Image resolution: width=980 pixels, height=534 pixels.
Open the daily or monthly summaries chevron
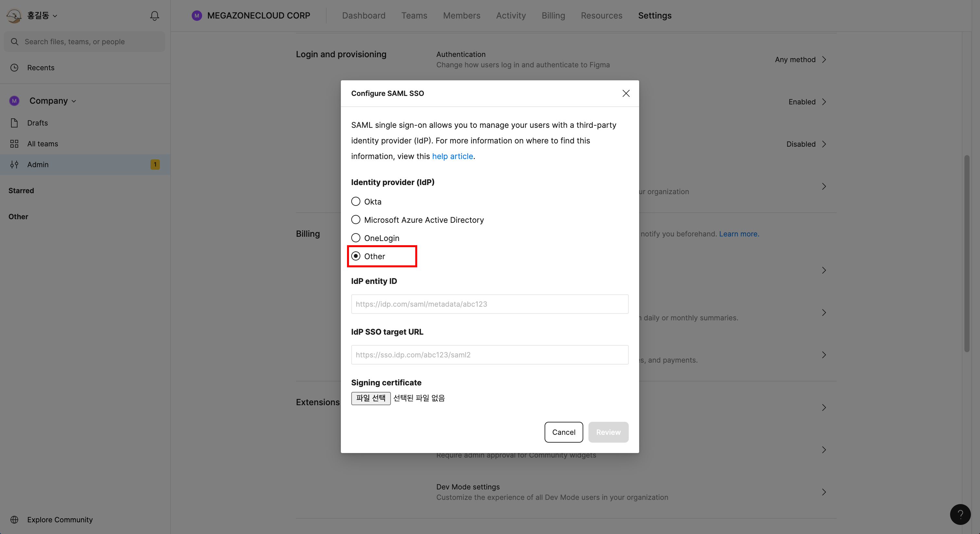pyautogui.click(x=824, y=313)
